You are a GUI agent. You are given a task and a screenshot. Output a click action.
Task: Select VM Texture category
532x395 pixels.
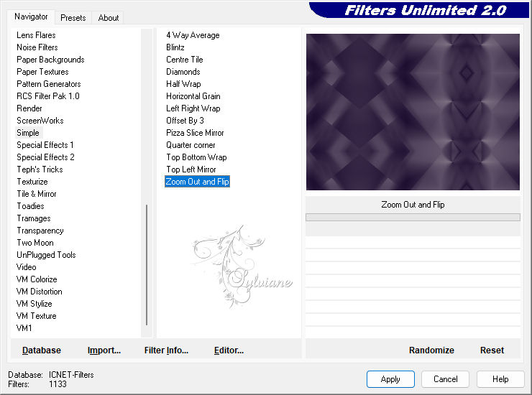36,316
